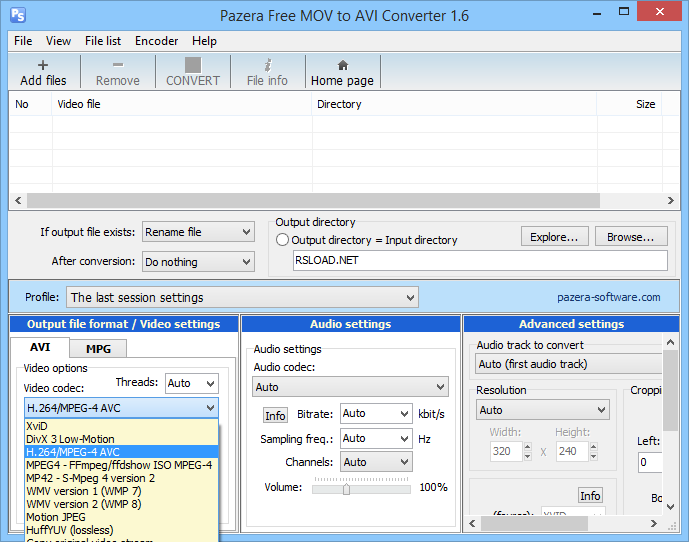Switch to the MPG tab
This screenshot has height=542, width=689.
[98, 349]
